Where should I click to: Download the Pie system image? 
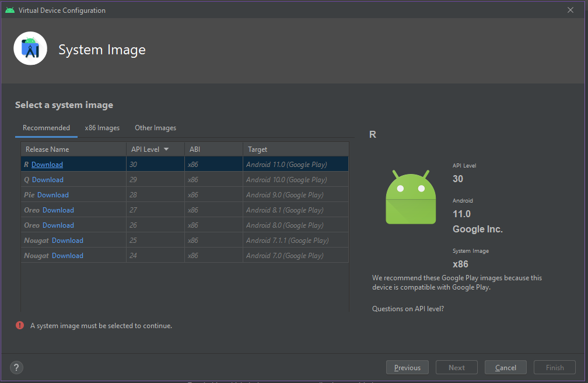(x=53, y=195)
